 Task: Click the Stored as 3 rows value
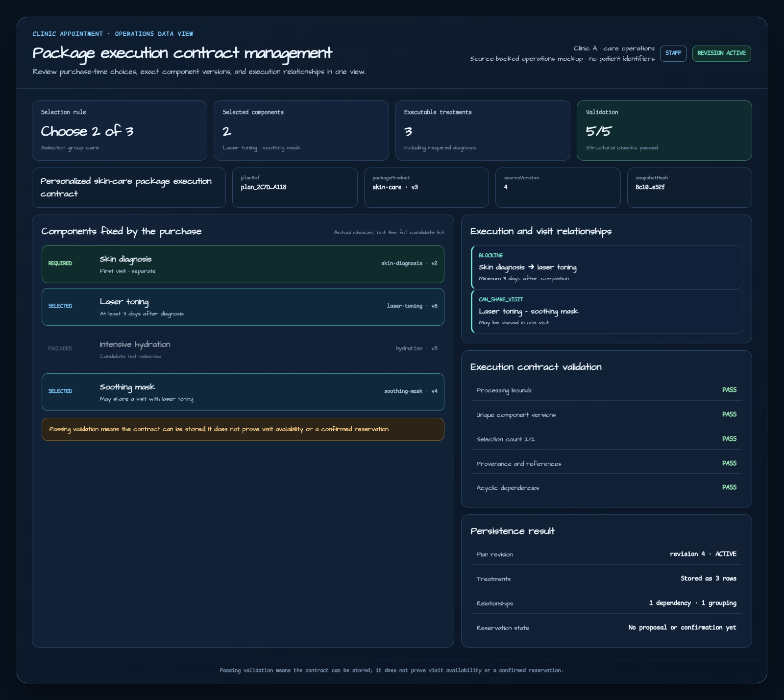[709, 579]
